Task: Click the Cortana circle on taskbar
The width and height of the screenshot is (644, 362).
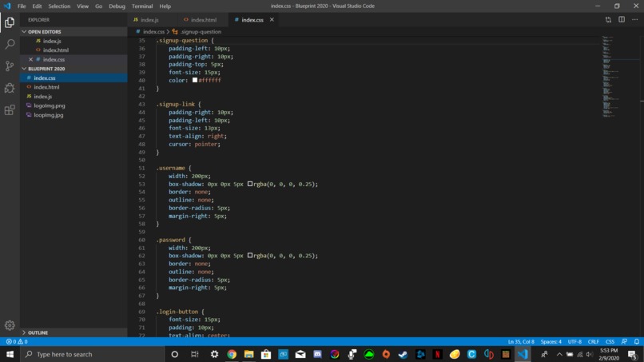Action: (174, 354)
